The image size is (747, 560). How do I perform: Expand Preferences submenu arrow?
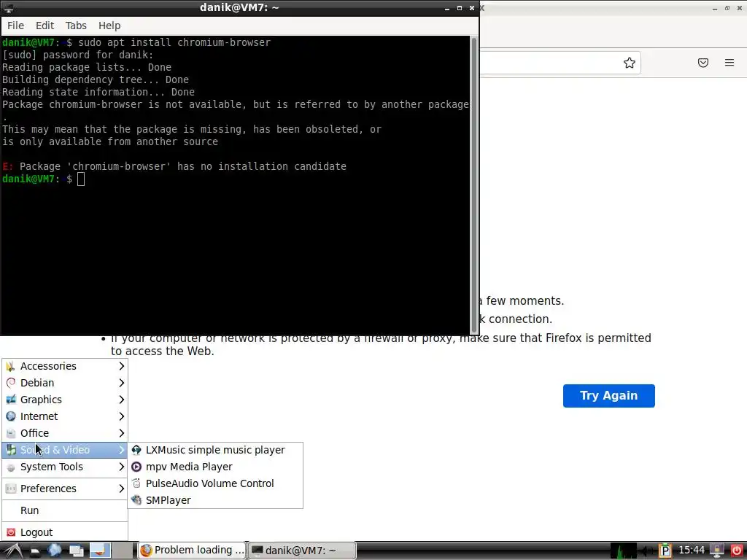point(122,489)
